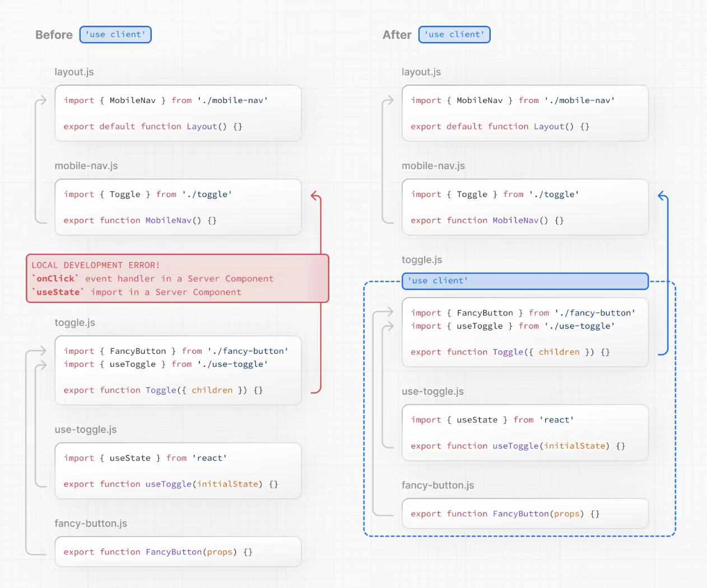The width and height of the screenshot is (707, 588).
Task: Click the 'use client' badge next to After
Action: (454, 35)
